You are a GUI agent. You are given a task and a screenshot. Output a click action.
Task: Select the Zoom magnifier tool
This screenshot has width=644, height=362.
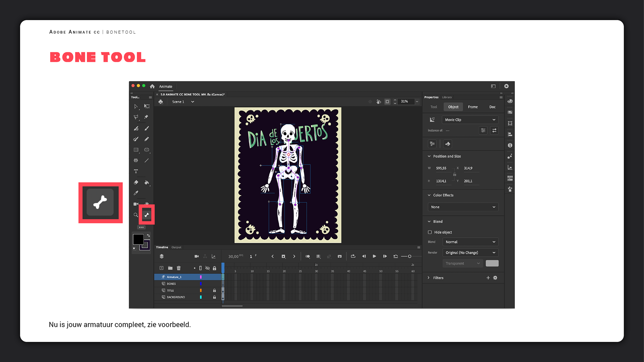coord(136,215)
